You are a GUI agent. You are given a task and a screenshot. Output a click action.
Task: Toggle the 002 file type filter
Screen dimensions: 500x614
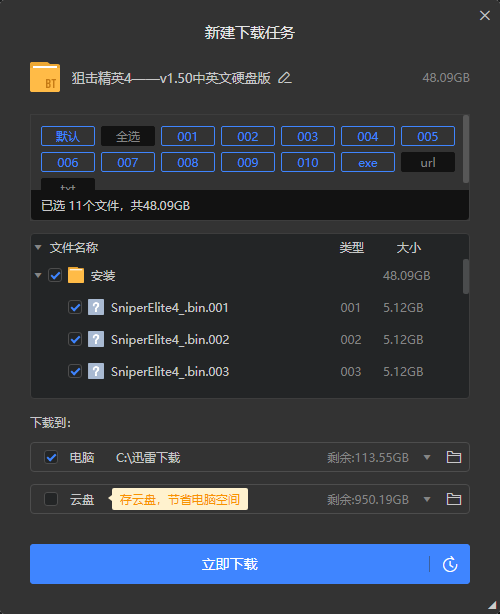[248, 136]
